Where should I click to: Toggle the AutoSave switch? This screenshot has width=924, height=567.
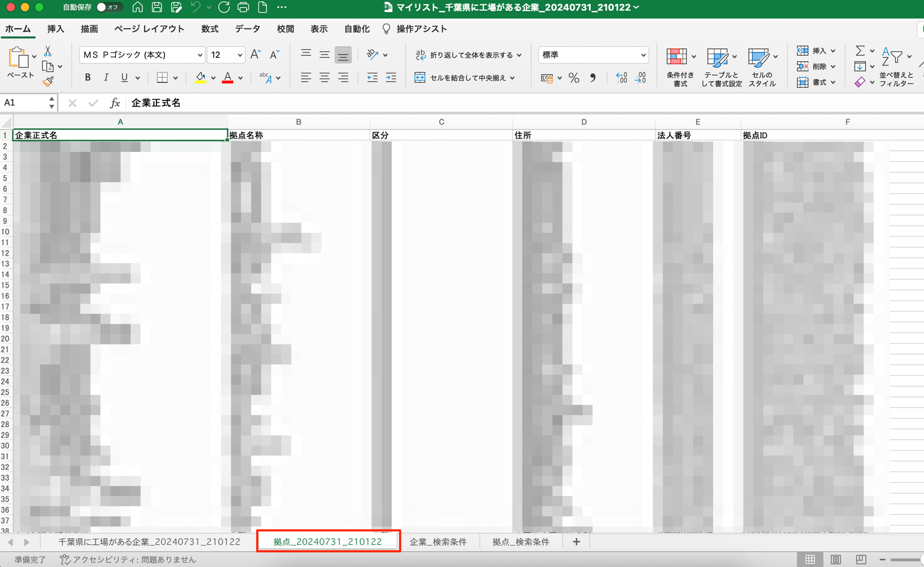click(x=108, y=7)
